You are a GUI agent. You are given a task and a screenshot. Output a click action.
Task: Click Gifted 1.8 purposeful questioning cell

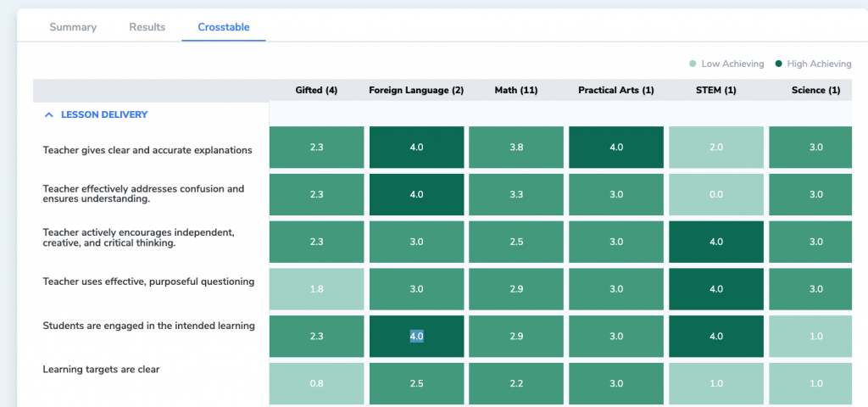[x=317, y=289]
